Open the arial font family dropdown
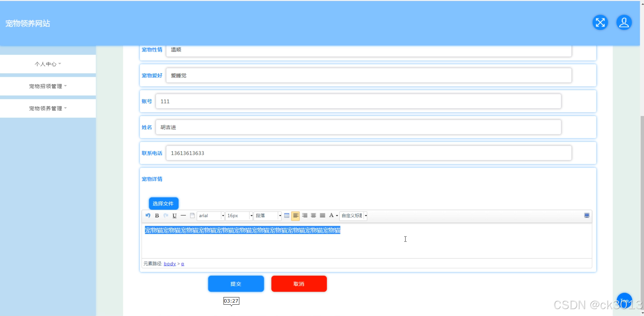644x316 pixels. (211, 216)
